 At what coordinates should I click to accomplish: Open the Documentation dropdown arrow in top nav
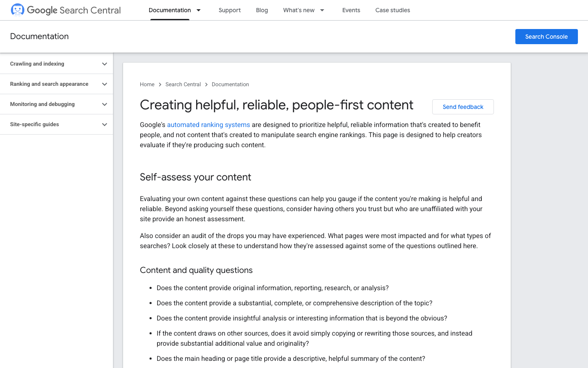point(199,10)
